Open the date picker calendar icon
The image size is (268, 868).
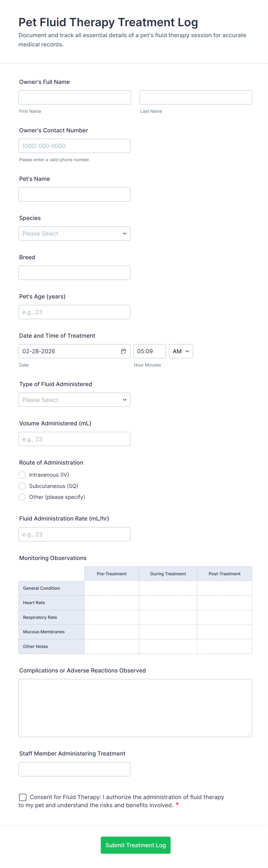(x=123, y=351)
